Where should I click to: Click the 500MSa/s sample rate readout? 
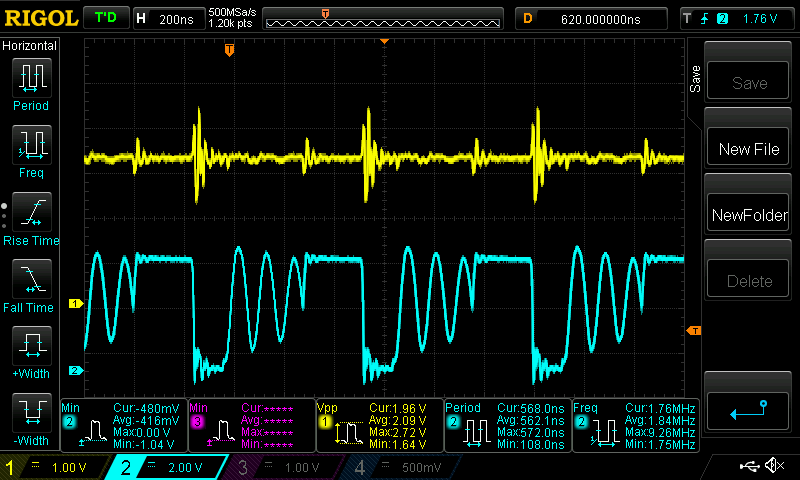(232, 12)
